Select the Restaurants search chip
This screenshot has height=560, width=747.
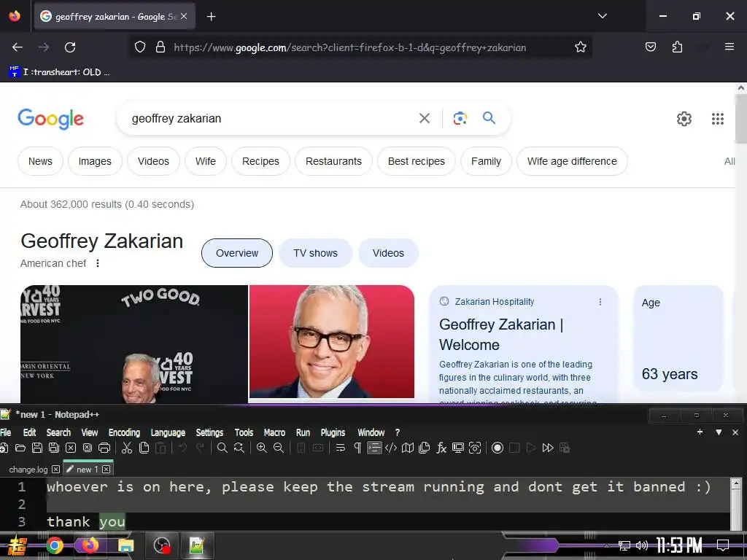tap(333, 161)
